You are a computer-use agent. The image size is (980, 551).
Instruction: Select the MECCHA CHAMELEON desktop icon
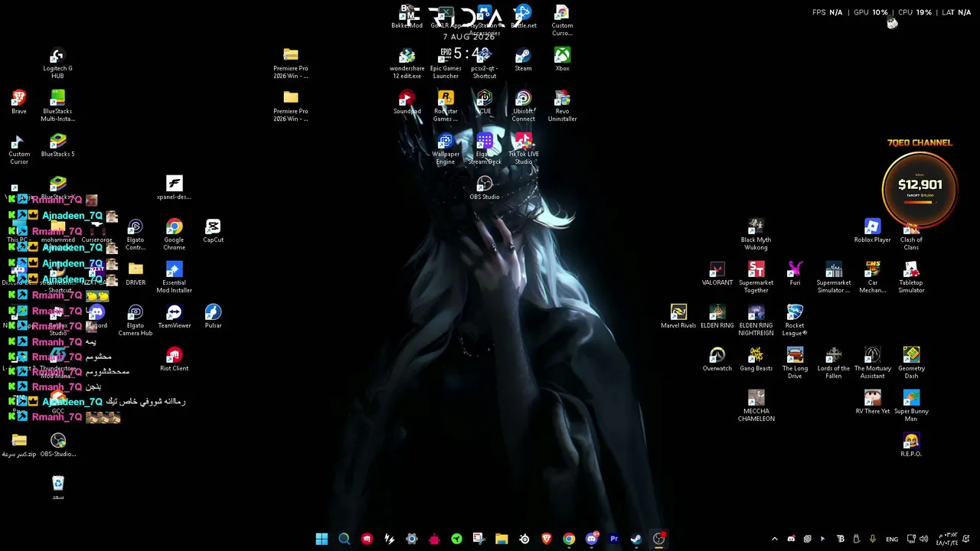point(756,406)
